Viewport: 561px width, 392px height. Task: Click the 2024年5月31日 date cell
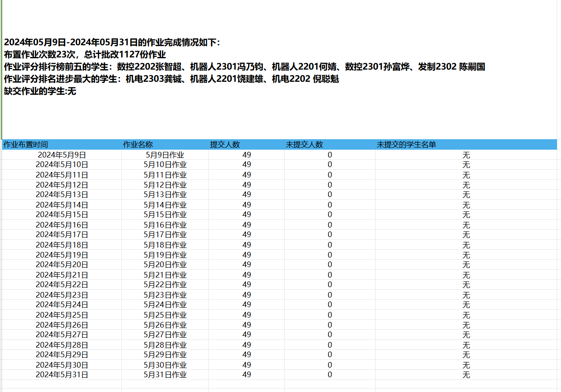(x=62, y=375)
